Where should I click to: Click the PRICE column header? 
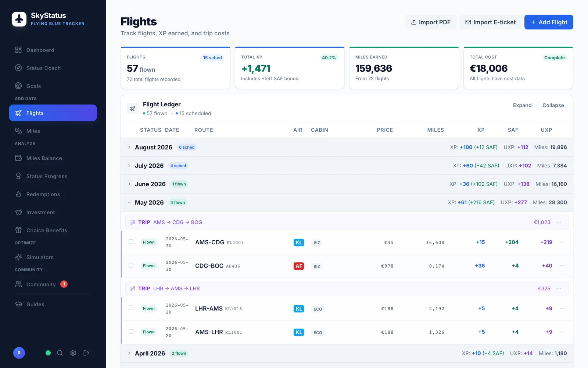click(385, 130)
